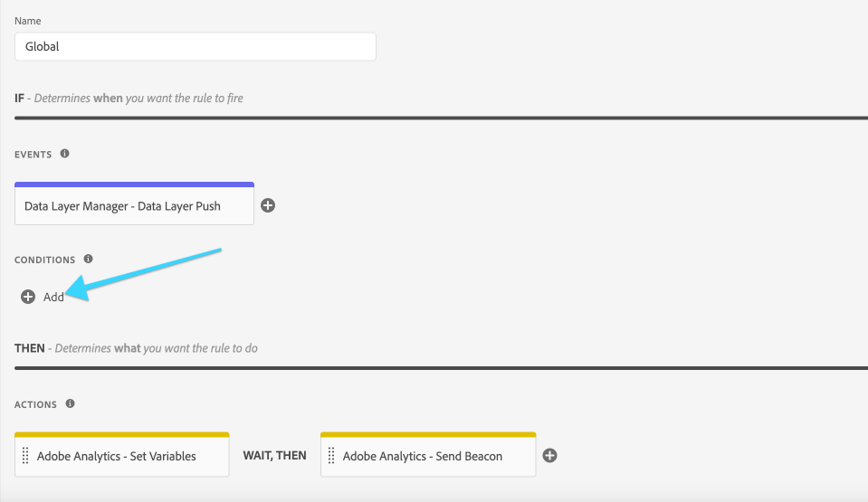Click the Add link under Conditions
Screen dimensions: 868x502
pyautogui.click(x=53, y=297)
